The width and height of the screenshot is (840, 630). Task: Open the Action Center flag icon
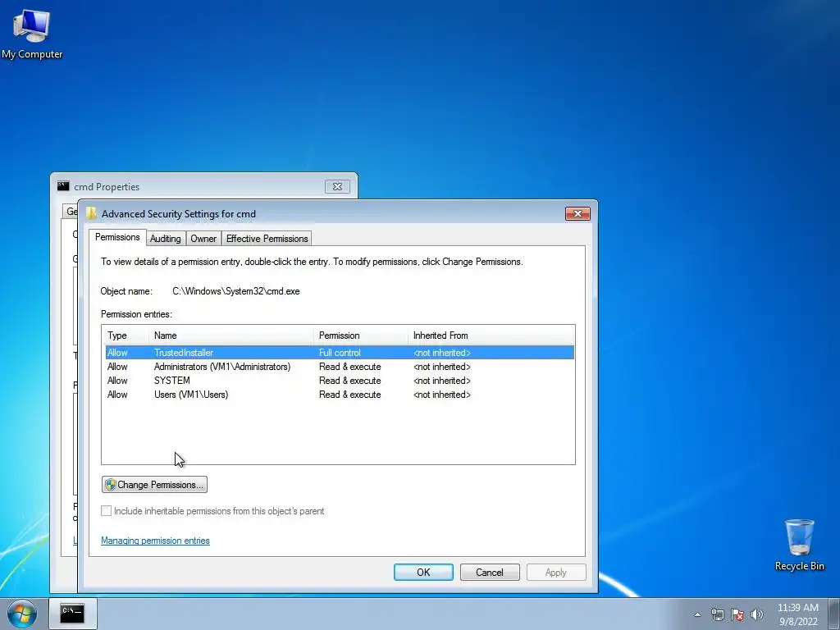tap(737, 614)
